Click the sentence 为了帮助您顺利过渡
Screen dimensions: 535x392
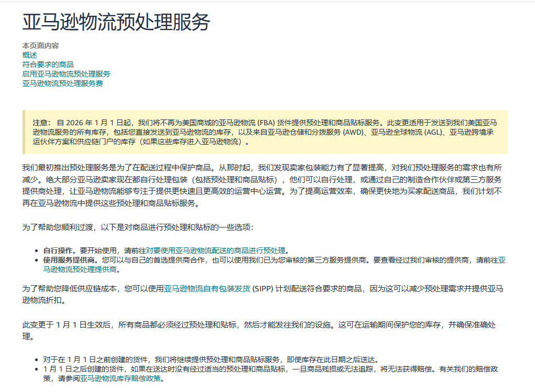pyautogui.click(x=138, y=227)
